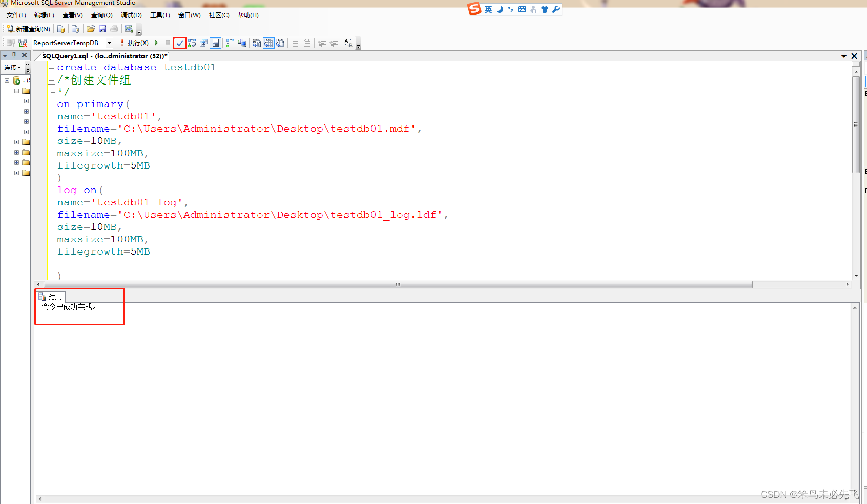The width and height of the screenshot is (867, 504).
Task: Click the editor vertical scrollbar thumb
Action: (x=856, y=125)
